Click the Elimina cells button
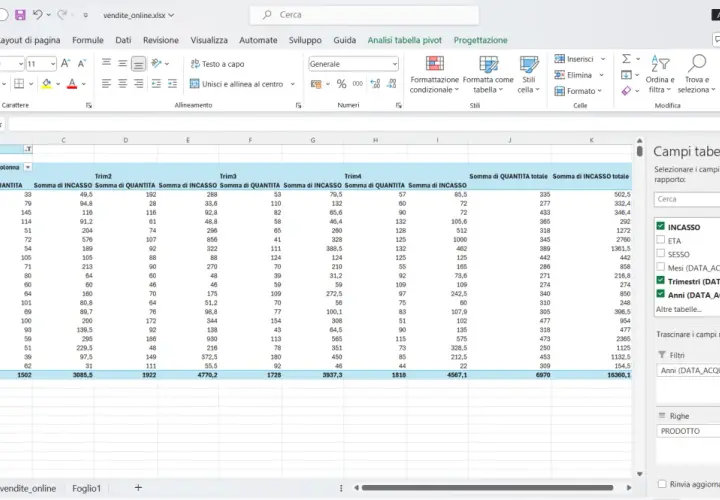 point(573,75)
